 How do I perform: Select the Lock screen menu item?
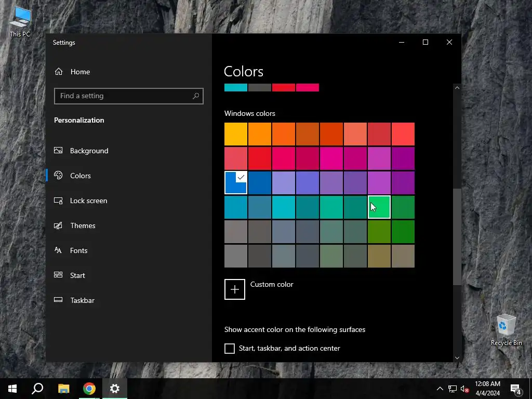click(88, 201)
